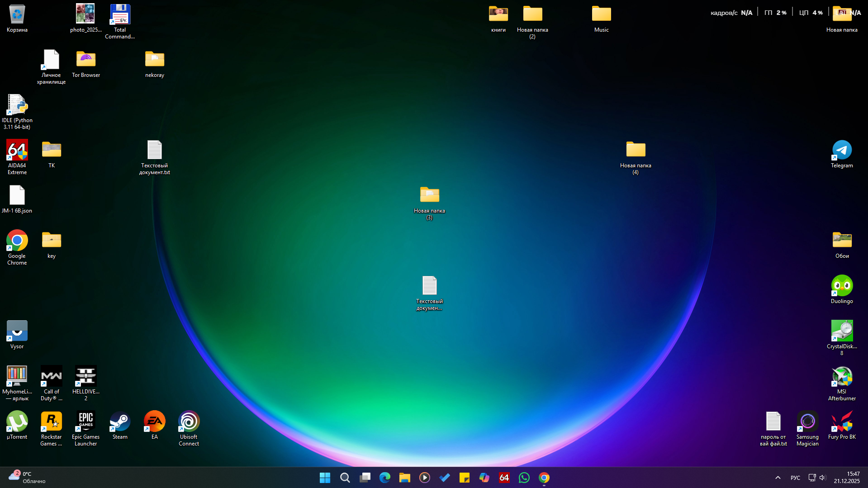The image size is (868, 488).
Task: Launch the Total Commander shortcut
Action: [120, 22]
